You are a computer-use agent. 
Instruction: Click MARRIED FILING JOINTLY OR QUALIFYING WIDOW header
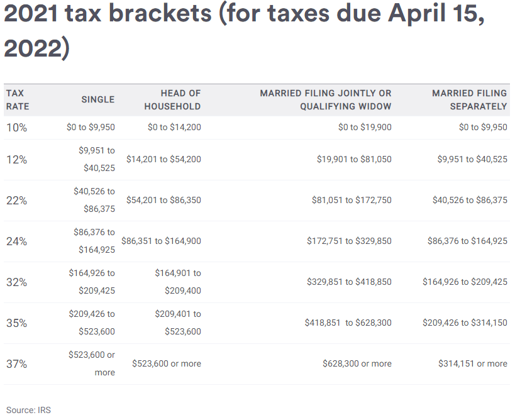[x=326, y=100]
